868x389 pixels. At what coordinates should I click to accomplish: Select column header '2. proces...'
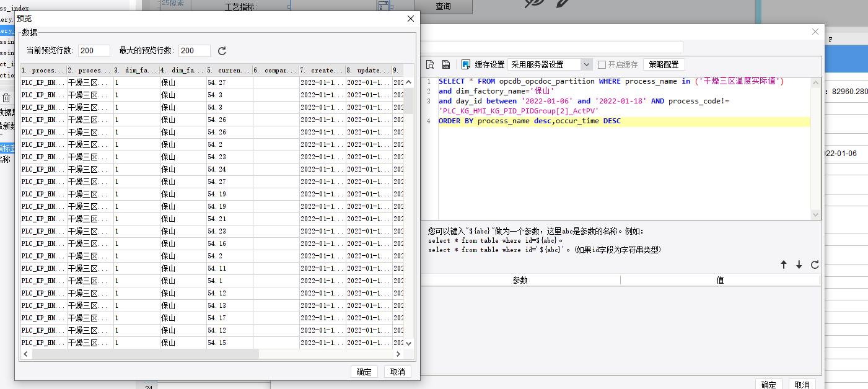tap(90, 71)
